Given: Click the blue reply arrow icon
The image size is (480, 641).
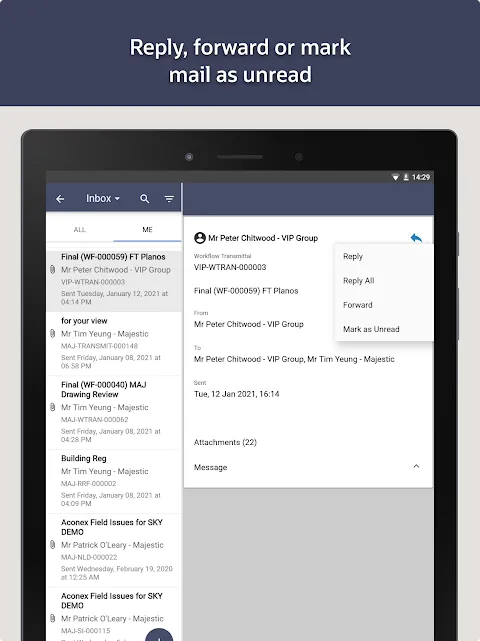Looking at the screenshot, I should click(x=416, y=238).
